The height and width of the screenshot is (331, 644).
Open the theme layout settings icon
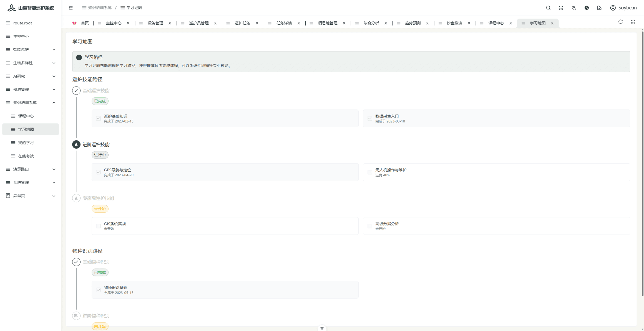point(599,8)
